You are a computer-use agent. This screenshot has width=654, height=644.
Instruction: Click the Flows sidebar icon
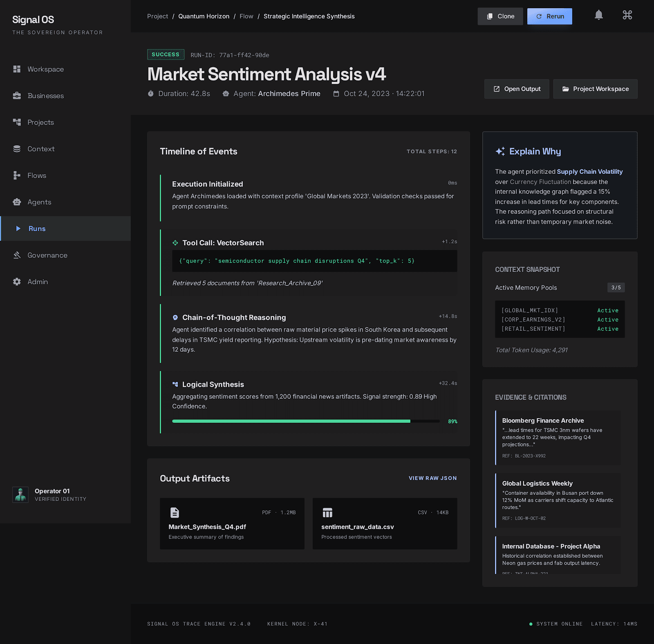[x=17, y=175]
